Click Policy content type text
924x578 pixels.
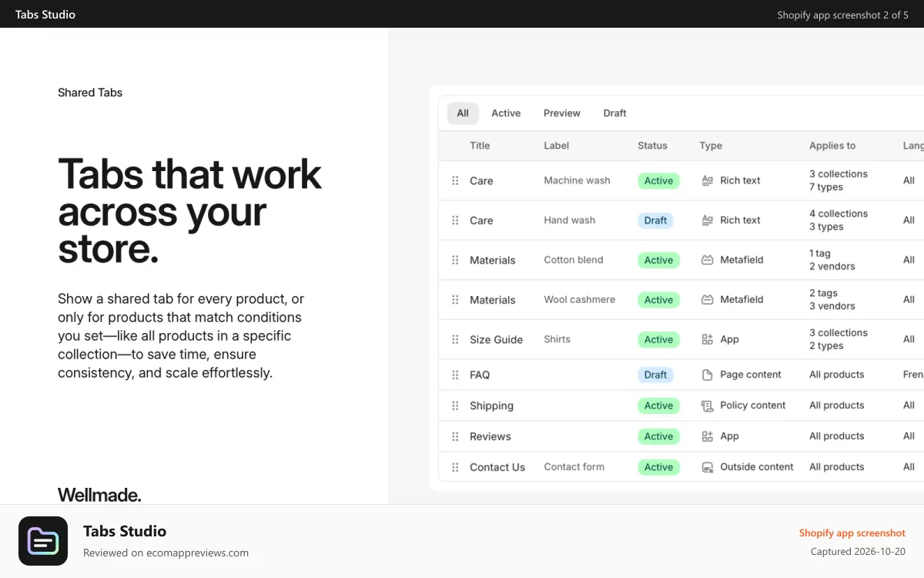click(753, 405)
